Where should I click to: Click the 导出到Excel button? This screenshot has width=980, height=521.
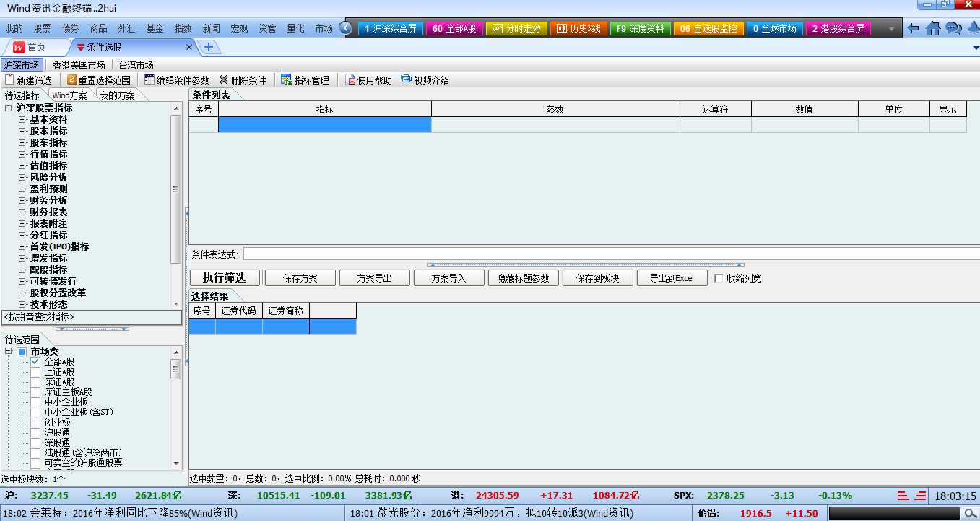tap(672, 278)
